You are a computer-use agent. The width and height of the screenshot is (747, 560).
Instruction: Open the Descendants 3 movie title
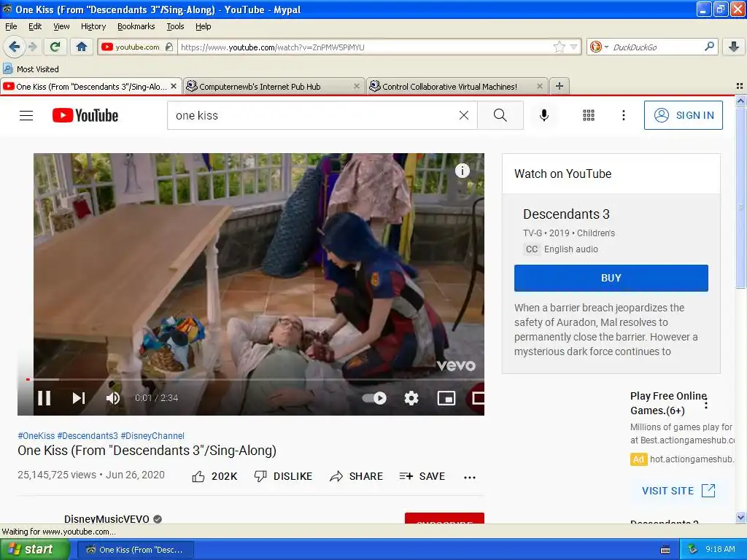(566, 214)
